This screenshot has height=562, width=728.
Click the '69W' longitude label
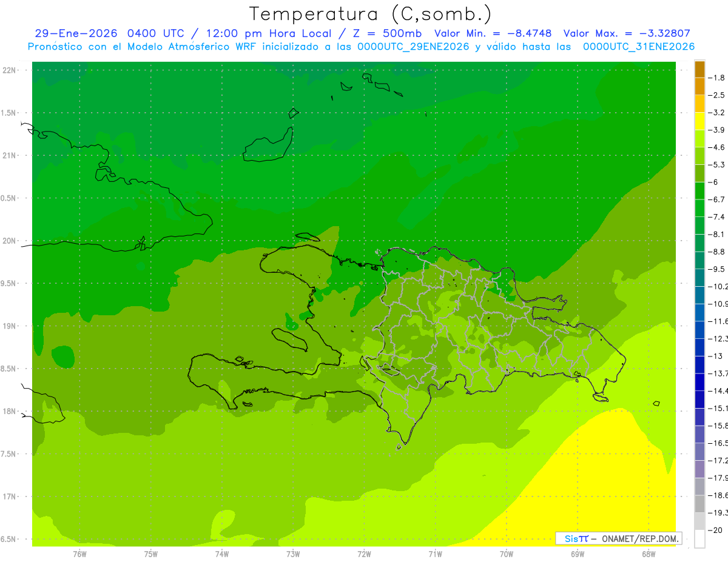(x=578, y=554)
